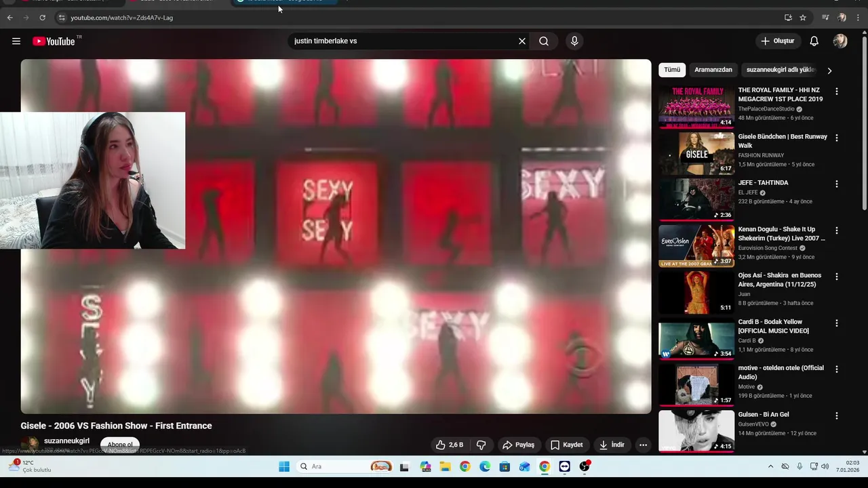
Task: Click GulsenVEVO channel name
Action: [753, 424]
